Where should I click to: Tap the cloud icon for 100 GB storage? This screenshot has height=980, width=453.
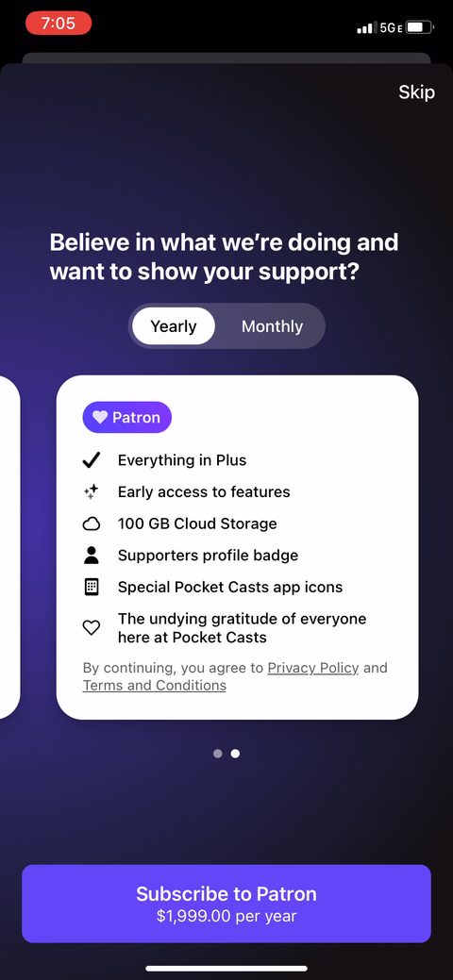click(x=92, y=523)
